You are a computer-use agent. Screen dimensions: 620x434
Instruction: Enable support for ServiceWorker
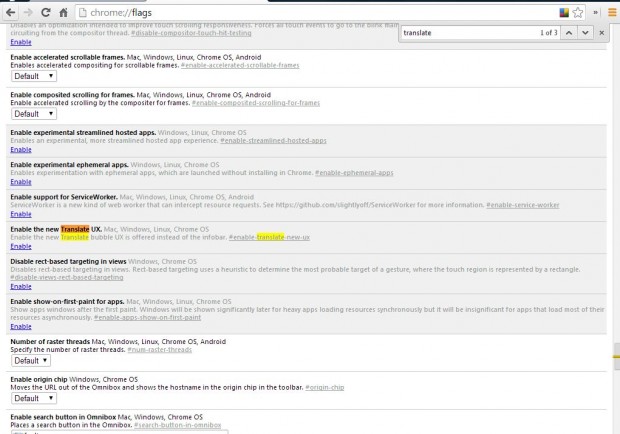[x=21, y=214]
